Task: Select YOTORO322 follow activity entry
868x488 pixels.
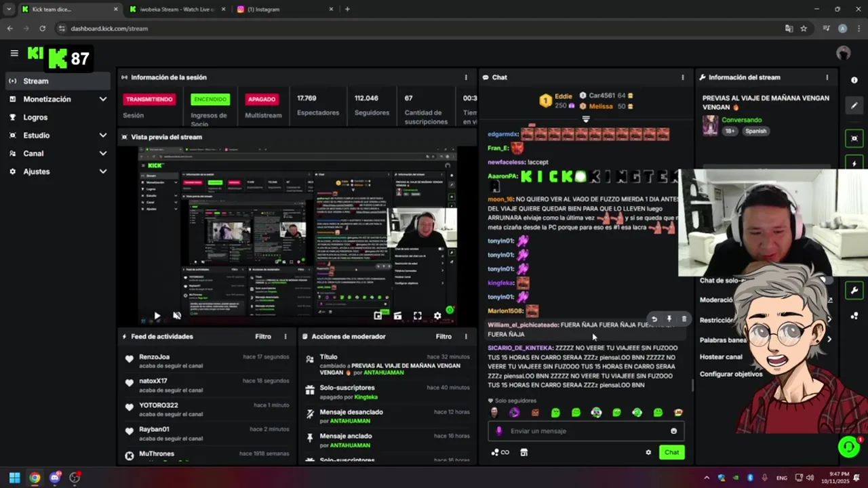Action: tap(207, 409)
